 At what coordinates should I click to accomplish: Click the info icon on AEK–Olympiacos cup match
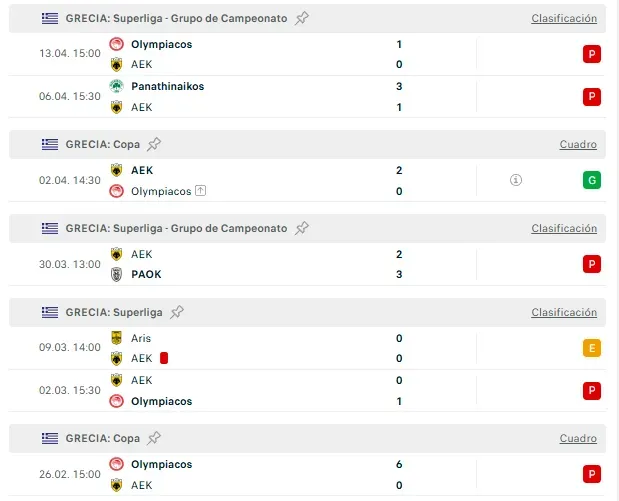click(x=516, y=180)
